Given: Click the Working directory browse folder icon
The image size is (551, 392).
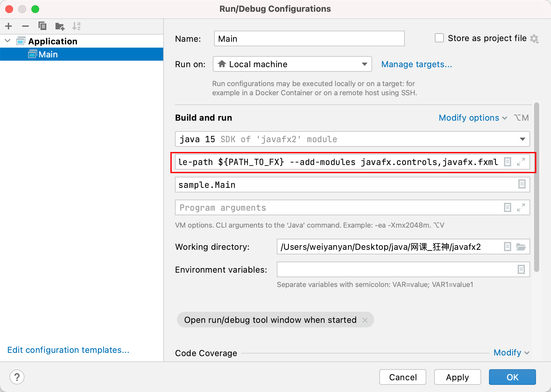Looking at the screenshot, I should pos(521,247).
